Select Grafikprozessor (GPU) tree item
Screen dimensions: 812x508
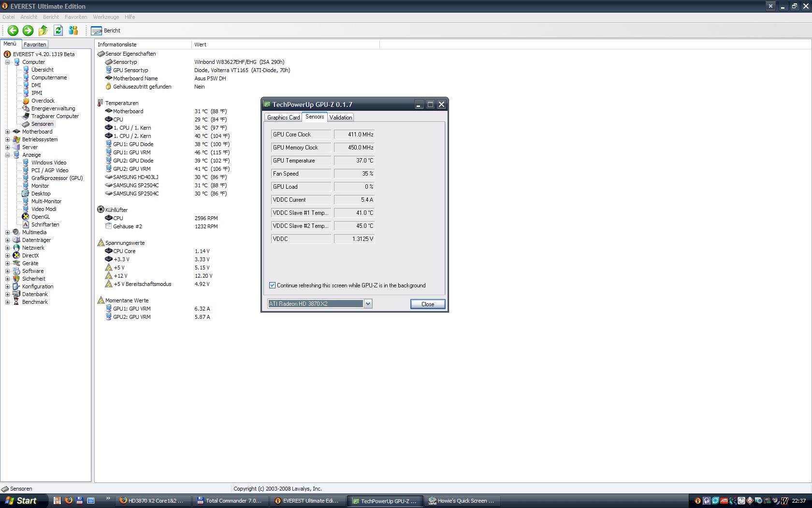[x=57, y=178]
